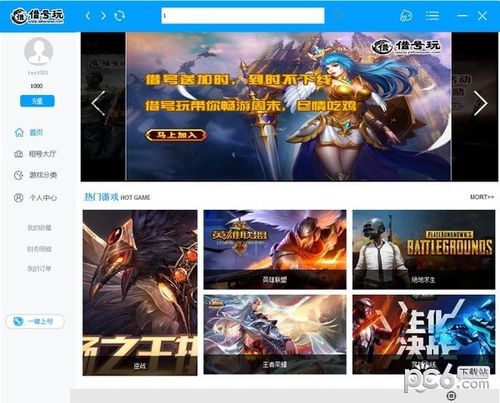Image resolution: width=500 pixels, height=403 pixels.
Task: Open the hamburger list menu icon
Action: [432, 16]
